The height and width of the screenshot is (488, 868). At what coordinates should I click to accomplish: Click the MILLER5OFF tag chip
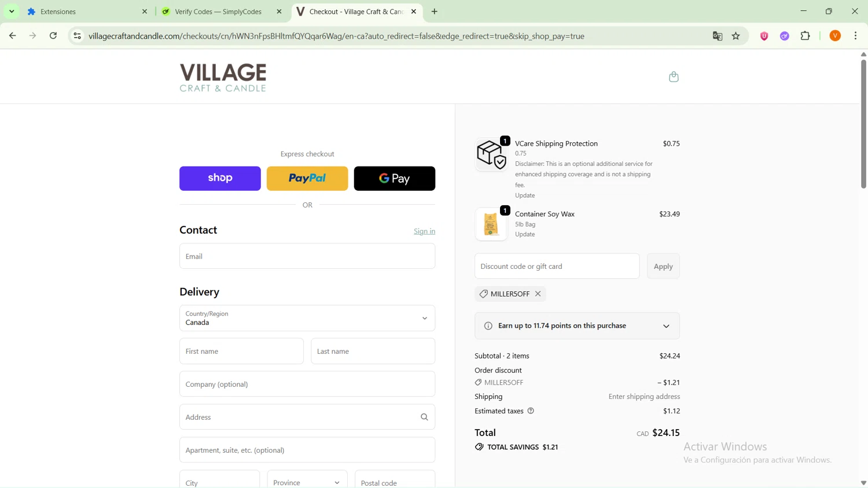pyautogui.click(x=510, y=294)
